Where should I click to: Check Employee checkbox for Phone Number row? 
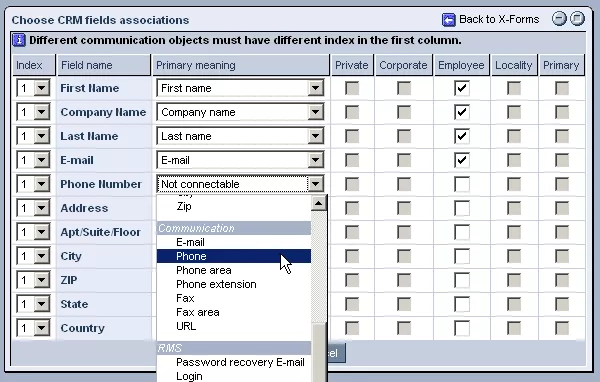pos(462,184)
